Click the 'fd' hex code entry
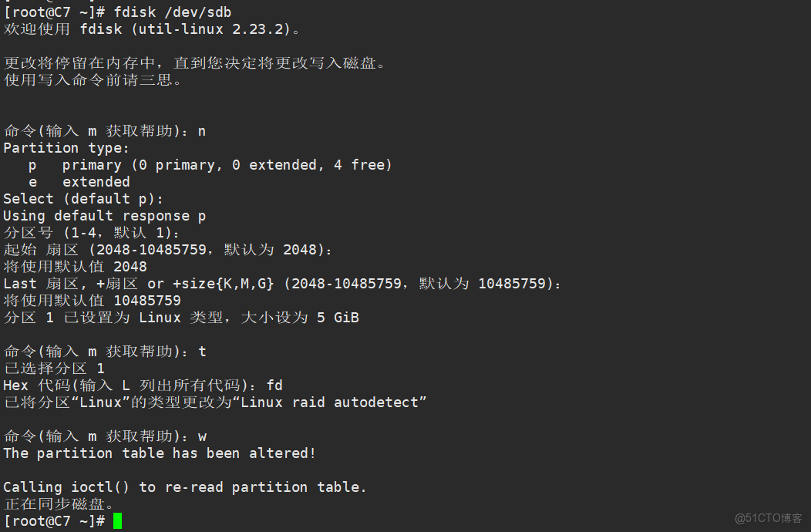811x532 pixels. point(274,386)
